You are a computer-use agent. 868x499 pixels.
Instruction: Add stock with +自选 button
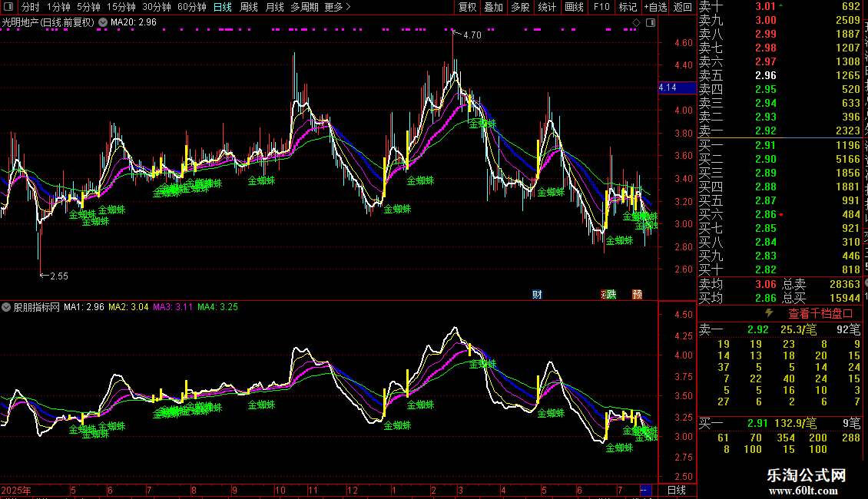655,7
